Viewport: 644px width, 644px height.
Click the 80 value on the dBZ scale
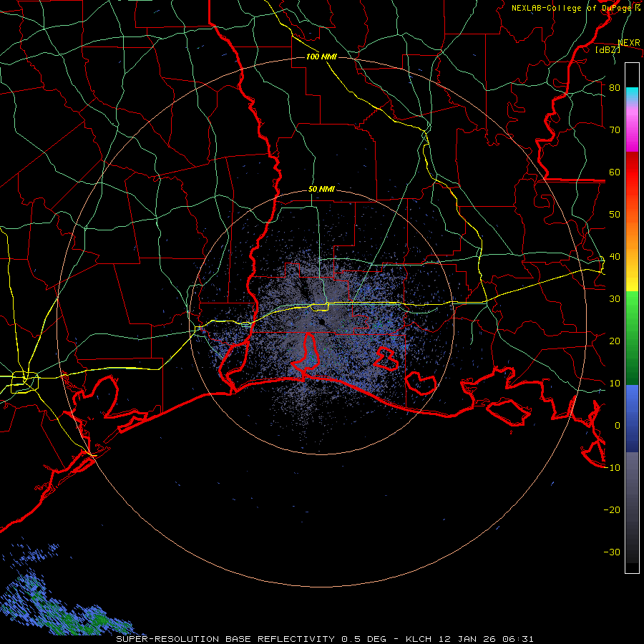tap(615, 88)
